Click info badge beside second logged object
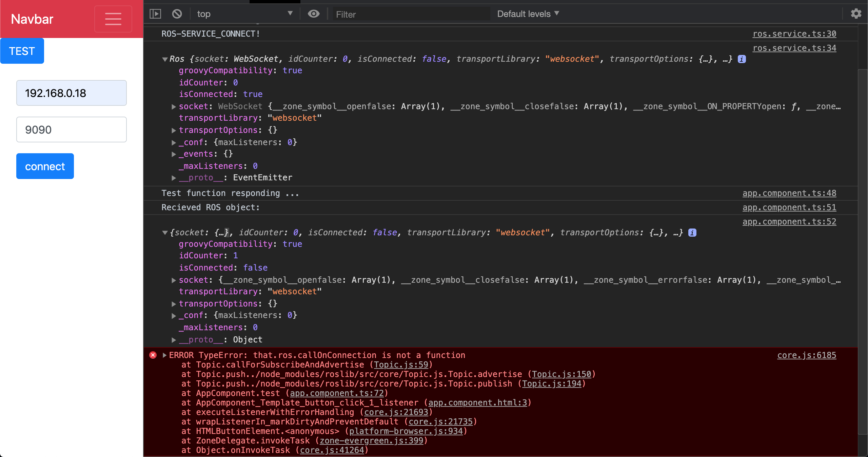This screenshot has width=868, height=457. (x=692, y=233)
